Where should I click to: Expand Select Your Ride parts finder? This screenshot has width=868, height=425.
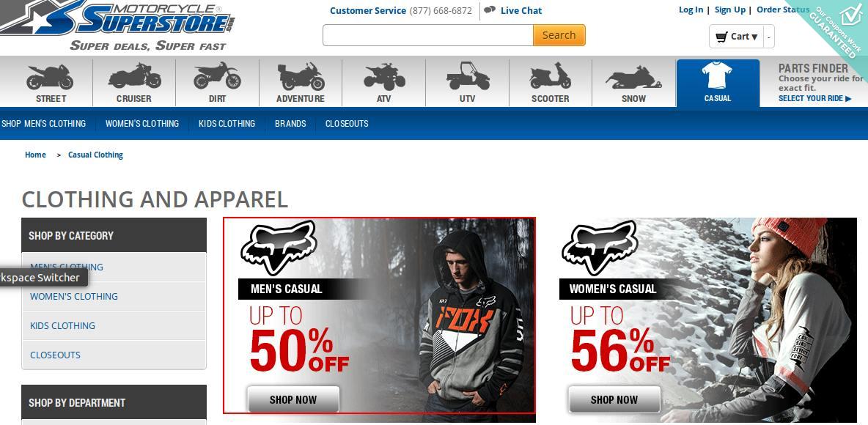click(x=815, y=98)
